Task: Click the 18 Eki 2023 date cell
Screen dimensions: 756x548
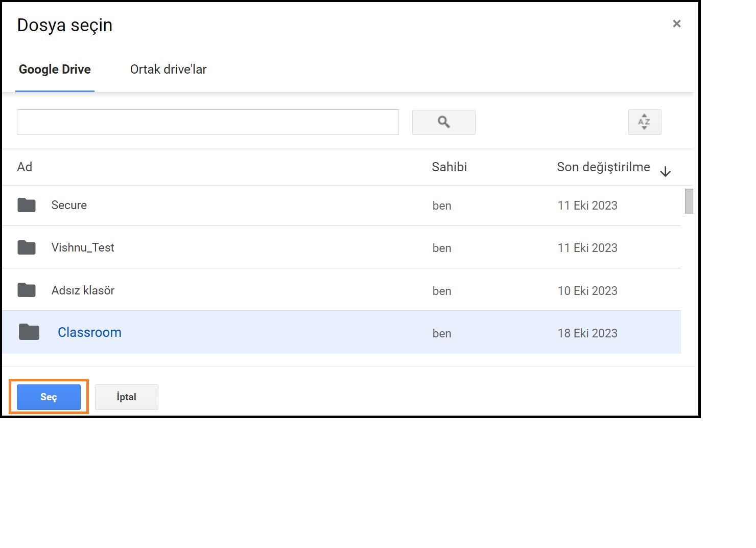Action: (587, 333)
